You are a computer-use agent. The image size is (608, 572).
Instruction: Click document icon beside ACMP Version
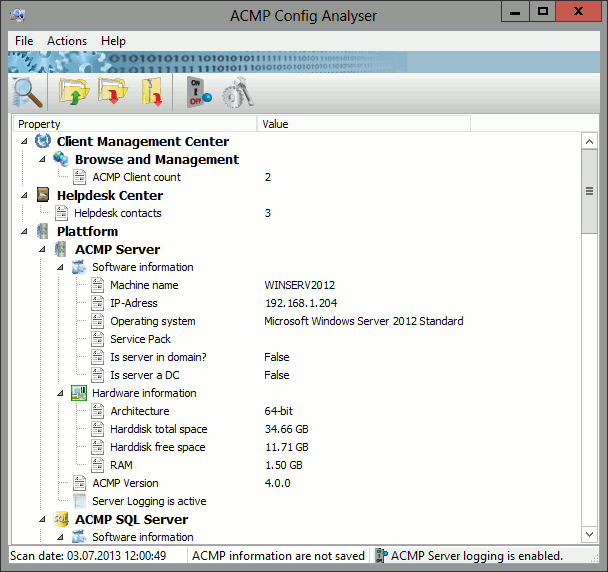79,483
